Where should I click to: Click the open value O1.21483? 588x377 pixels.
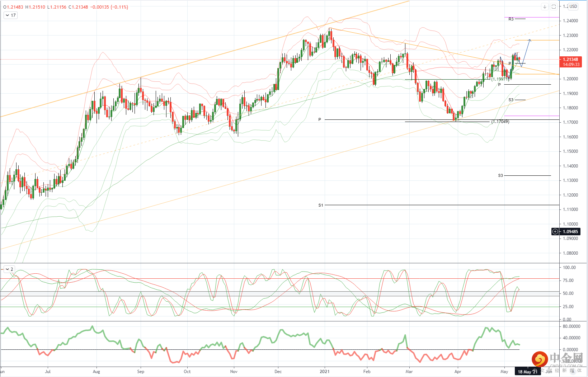(13, 7)
